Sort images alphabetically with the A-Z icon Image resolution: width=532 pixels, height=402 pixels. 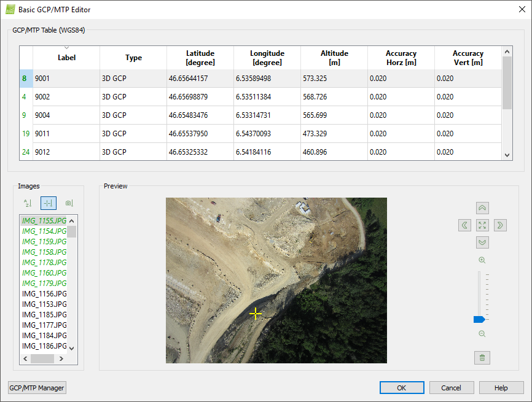pos(28,203)
